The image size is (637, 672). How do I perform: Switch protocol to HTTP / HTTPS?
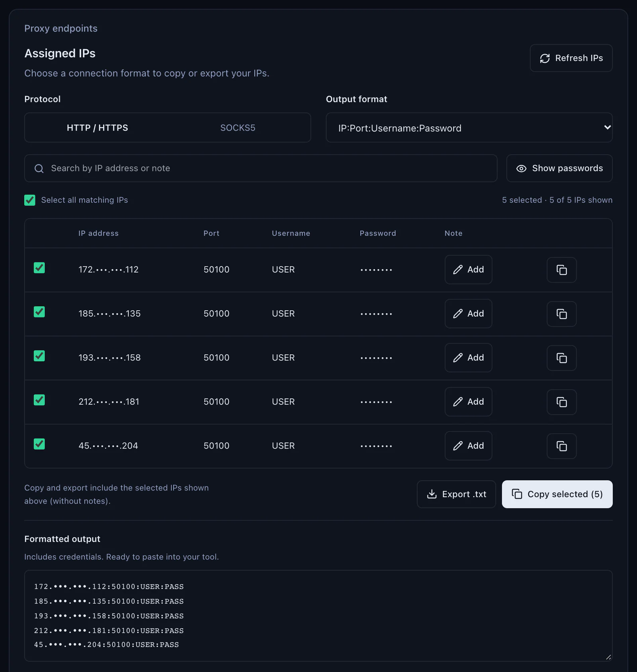tap(98, 127)
